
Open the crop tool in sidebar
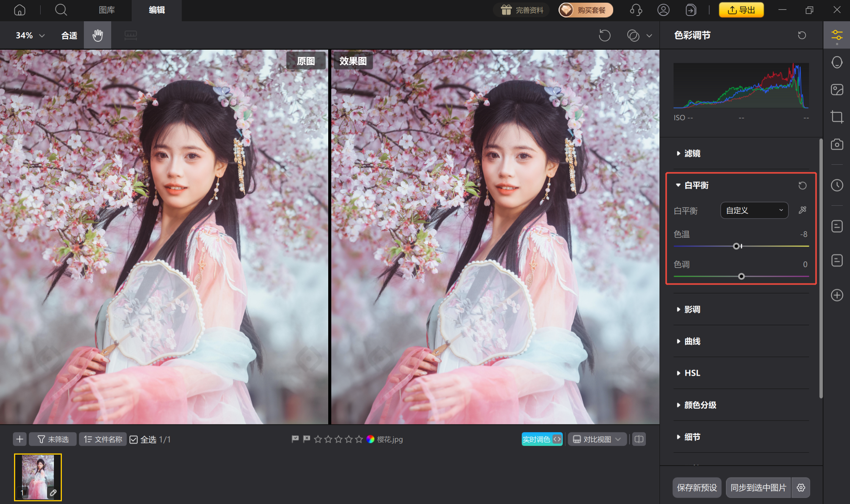coord(837,117)
